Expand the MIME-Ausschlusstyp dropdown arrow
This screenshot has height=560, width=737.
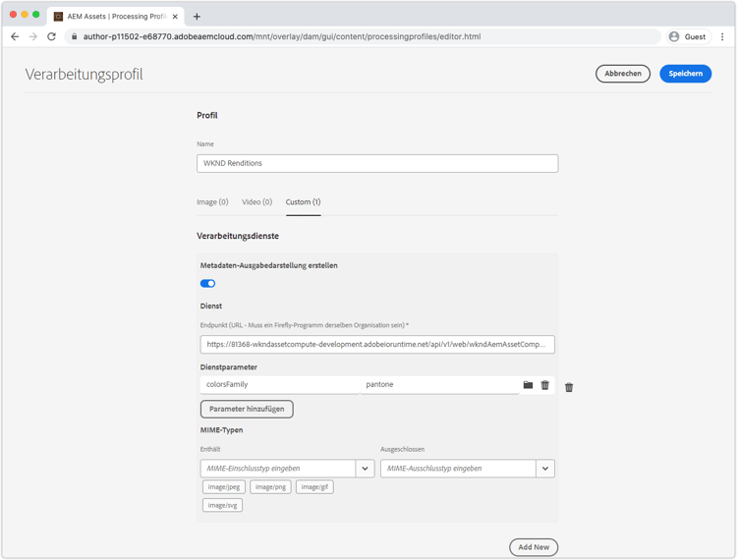(x=545, y=469)
